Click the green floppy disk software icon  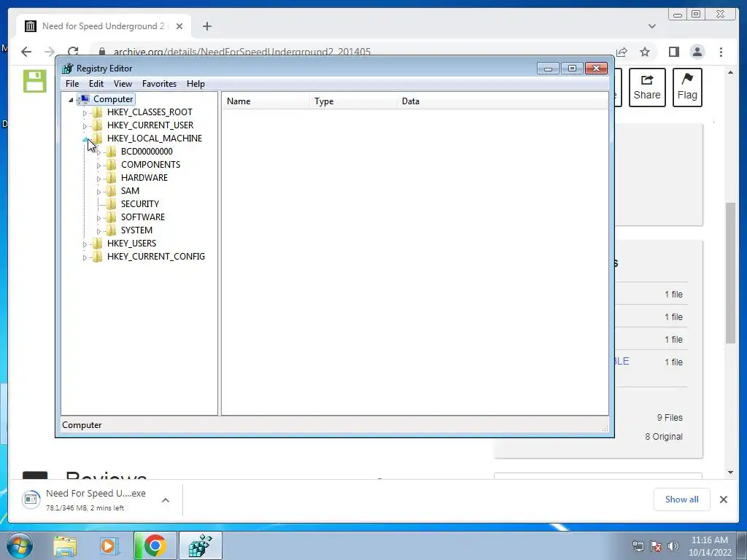pos(35,81)
